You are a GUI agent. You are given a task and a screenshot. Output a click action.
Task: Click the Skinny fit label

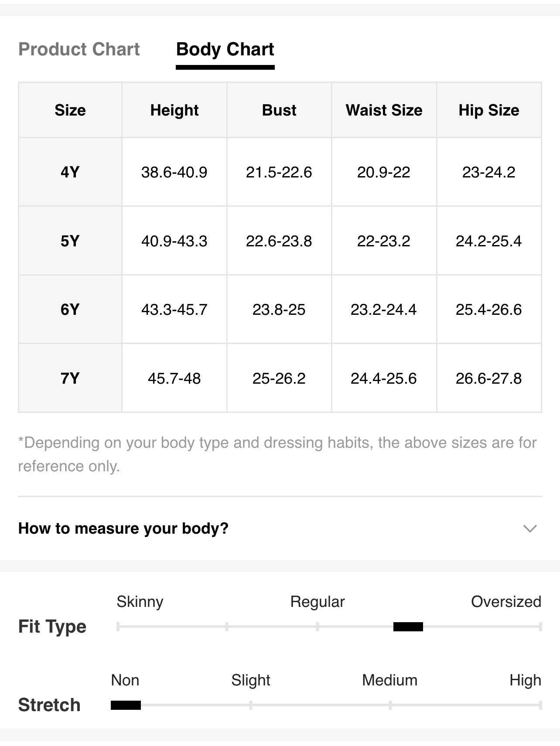(140, 602)
